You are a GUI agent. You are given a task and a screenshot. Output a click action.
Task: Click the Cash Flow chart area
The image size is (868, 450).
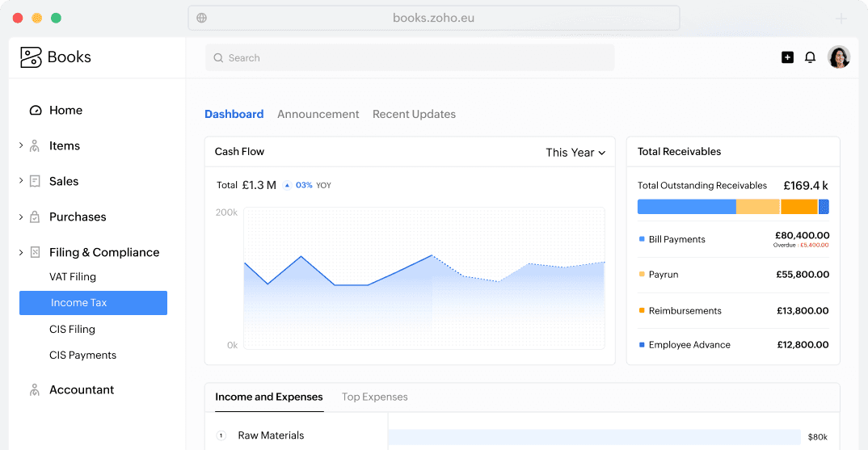pos(424,279)
